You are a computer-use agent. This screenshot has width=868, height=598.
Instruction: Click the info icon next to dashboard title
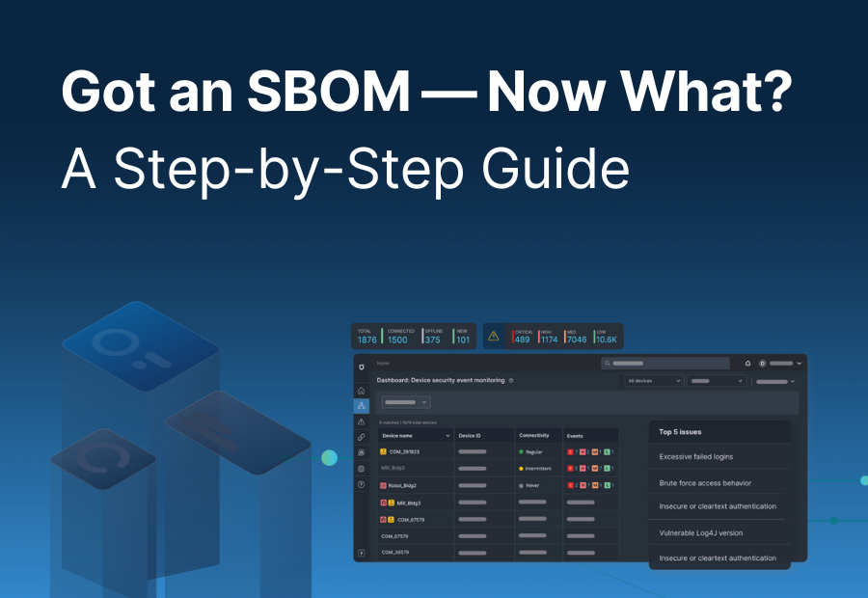point(511,380)
